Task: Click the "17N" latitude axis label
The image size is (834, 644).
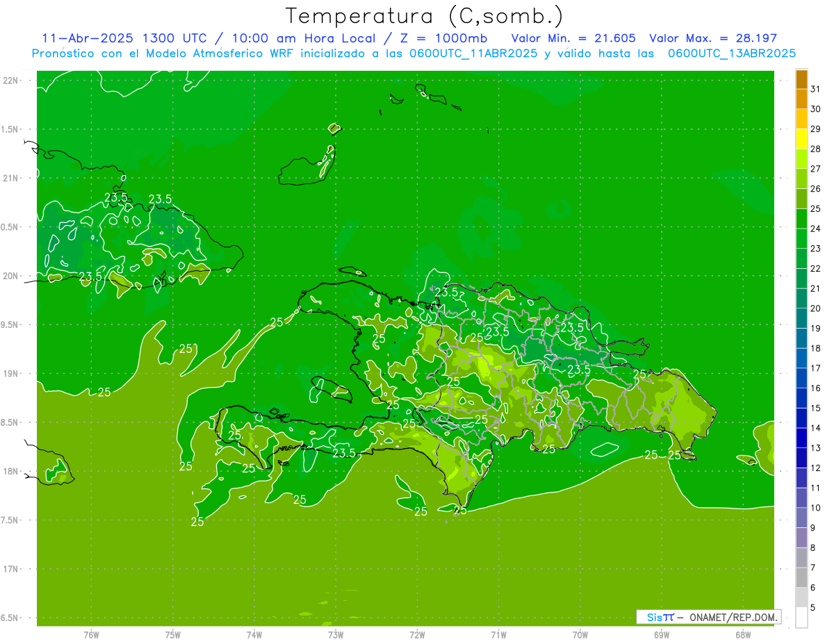Action: point(11,570)
